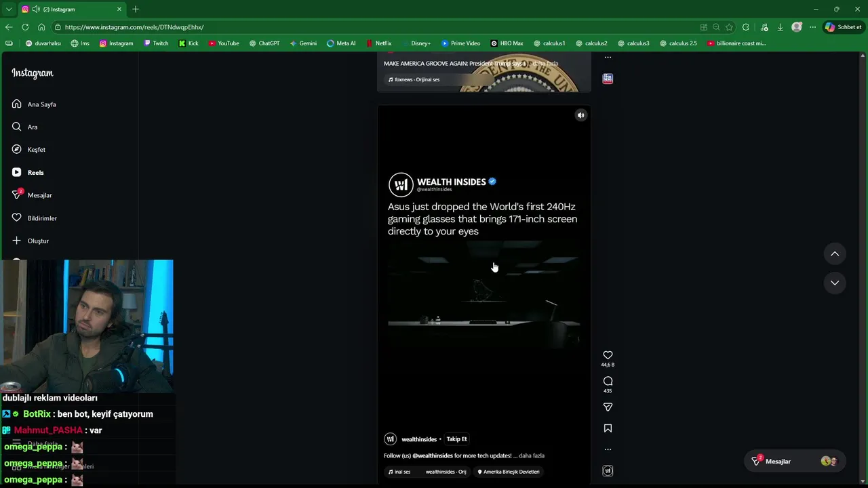This screenshot has height=488, width=868.
Task: Open Ana Sayfa home in Instagram sidebar
Action: click(x=34, y=104)
